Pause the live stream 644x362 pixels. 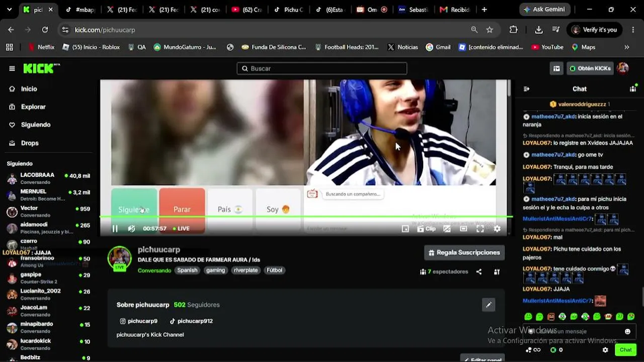click(115, 229)
